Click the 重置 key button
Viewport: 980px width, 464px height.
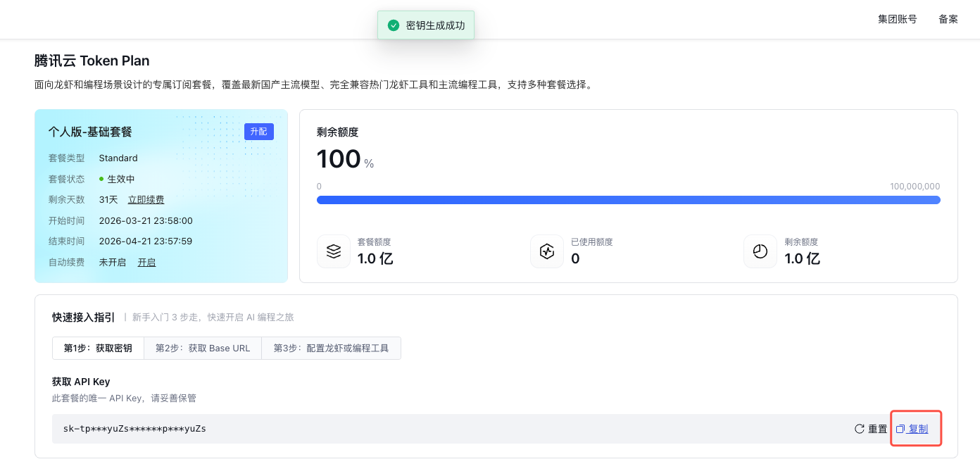(x=871, y=429)
